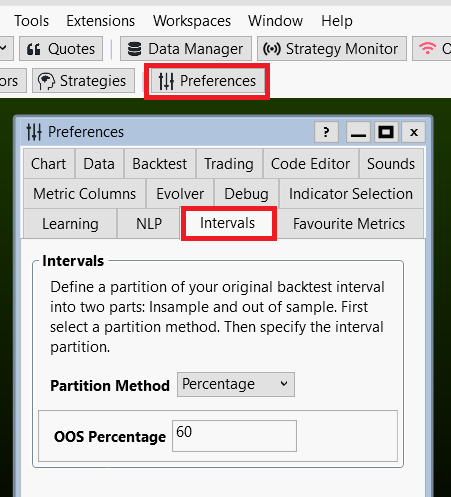Click the Preferences dialog help question mark

point(326,132)
